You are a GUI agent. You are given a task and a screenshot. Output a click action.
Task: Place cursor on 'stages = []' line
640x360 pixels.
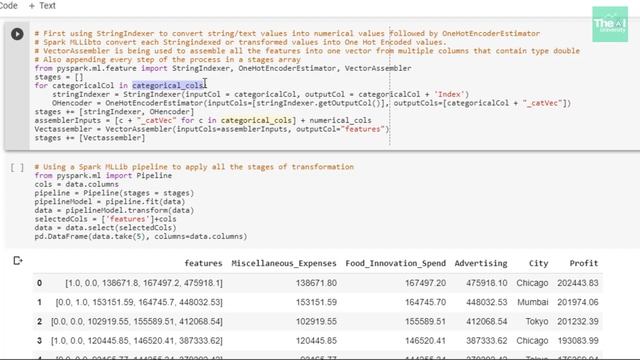pos(59,77)
